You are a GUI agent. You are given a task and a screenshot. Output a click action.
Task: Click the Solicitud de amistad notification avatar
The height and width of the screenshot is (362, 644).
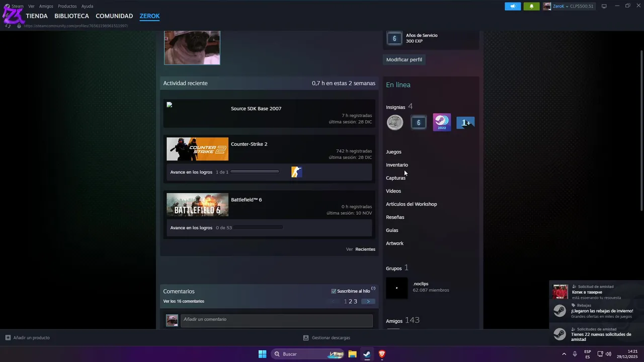coord(560,292)
